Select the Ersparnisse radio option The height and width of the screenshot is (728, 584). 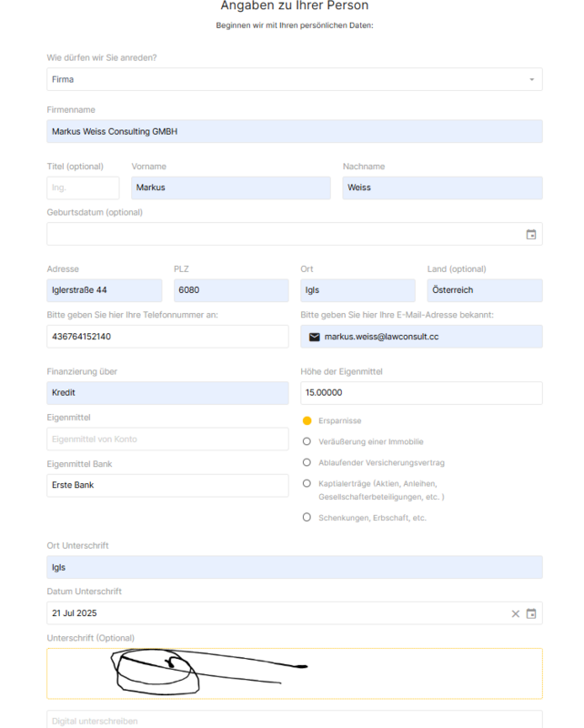(307, 421)
